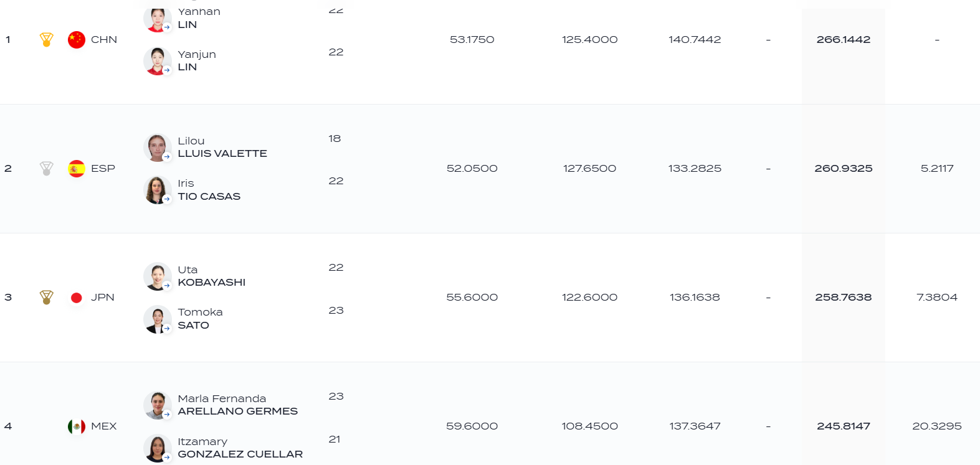Click Spain's total score 260.9325
Viewport: 980px width, 465px height.
tap(844, 169)
